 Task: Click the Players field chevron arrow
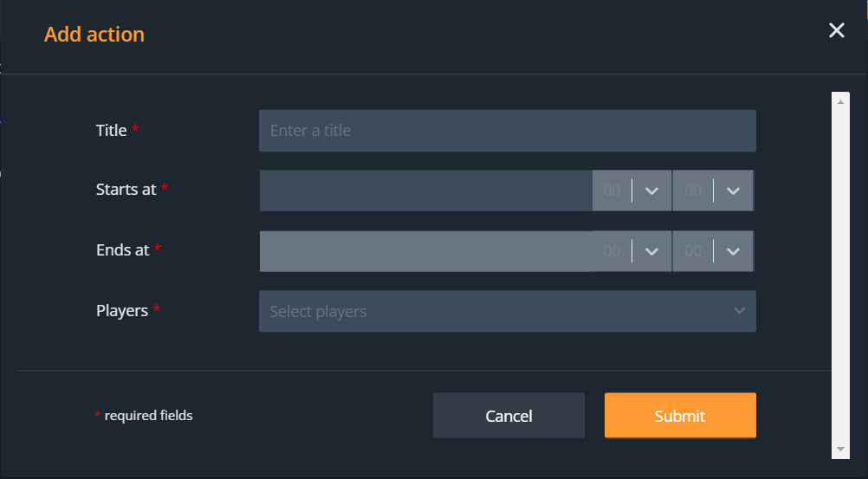point(739,311)
